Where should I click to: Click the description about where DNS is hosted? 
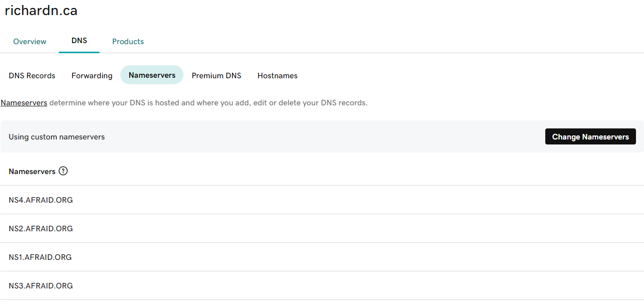[x=208, y=103]
